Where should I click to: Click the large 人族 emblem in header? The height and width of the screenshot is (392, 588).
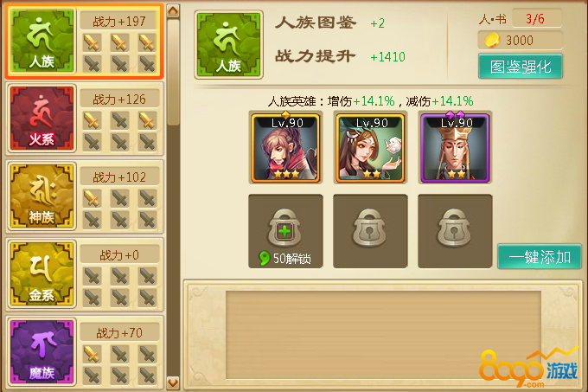click(x=229, y=45)
